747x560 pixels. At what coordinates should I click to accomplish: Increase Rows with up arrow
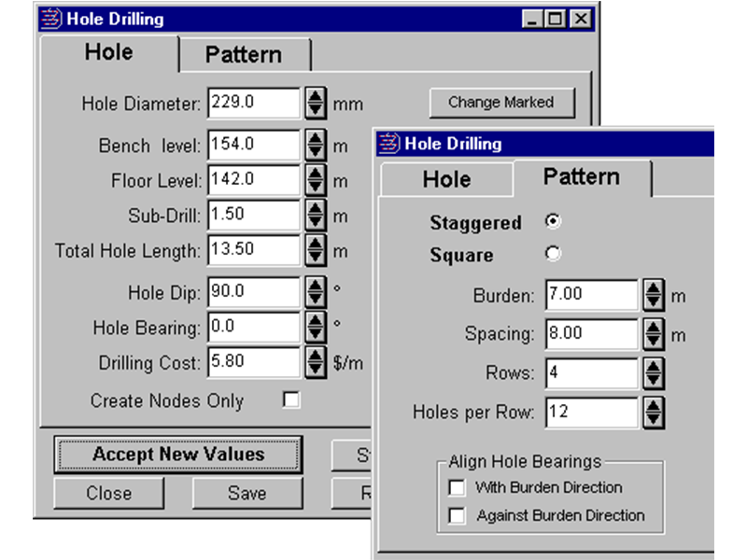[x=653, y=366]
